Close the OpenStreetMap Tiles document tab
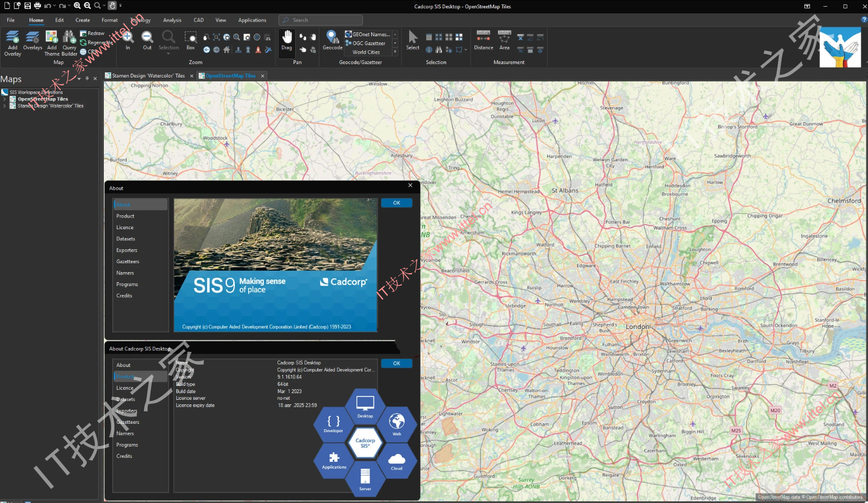 point(262,76)
